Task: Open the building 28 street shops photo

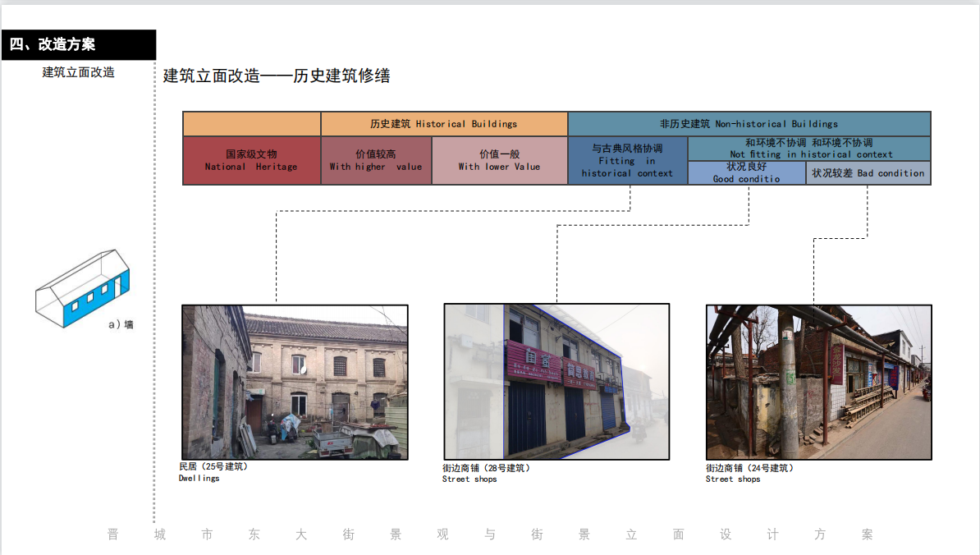Action: (x=556, y=381)
